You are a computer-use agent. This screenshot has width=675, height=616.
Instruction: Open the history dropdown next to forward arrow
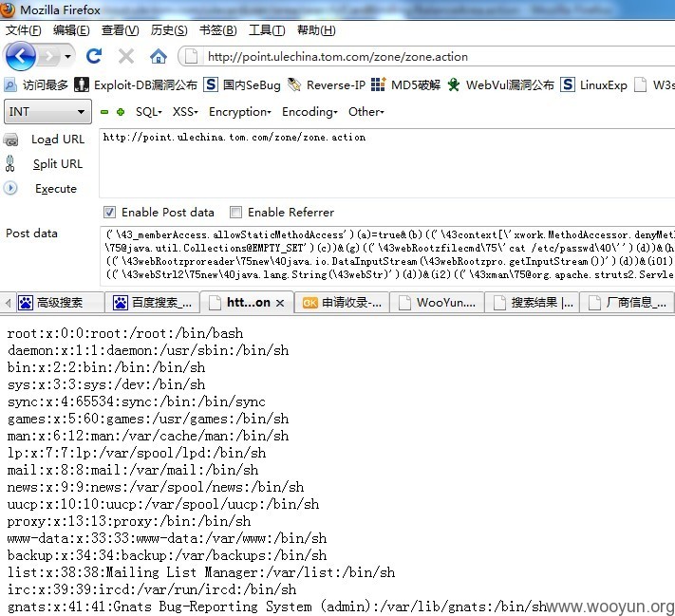tap(67, 56)
